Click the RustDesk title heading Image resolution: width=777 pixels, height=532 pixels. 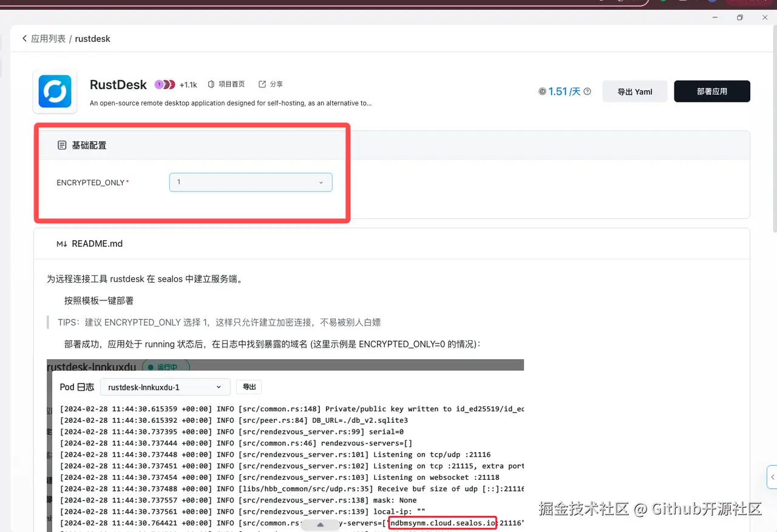coord(118,84)
